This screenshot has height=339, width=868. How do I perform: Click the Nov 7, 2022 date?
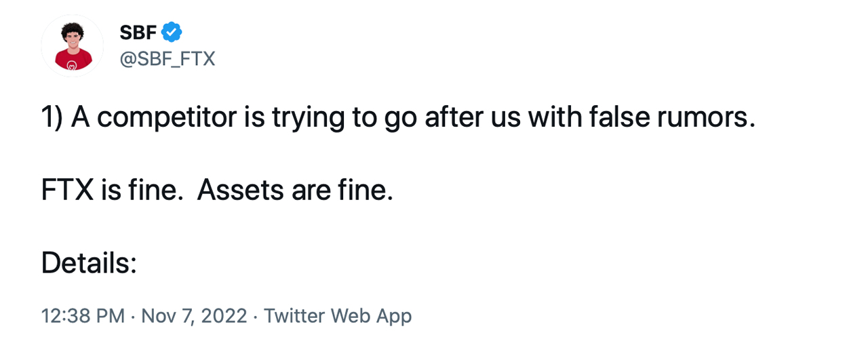pyautogui.click(x=193, y=316)
